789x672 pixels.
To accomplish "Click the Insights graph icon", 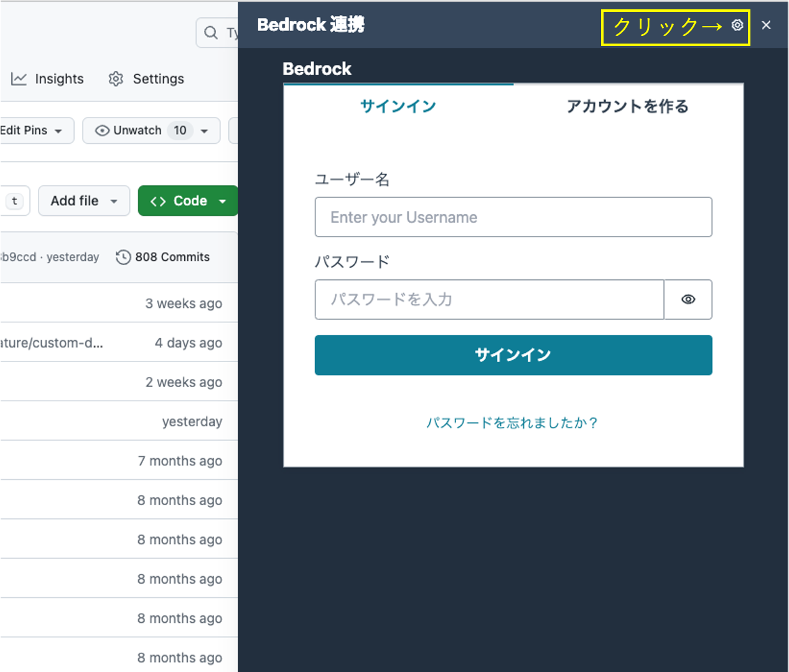I will tap(19, 79).
